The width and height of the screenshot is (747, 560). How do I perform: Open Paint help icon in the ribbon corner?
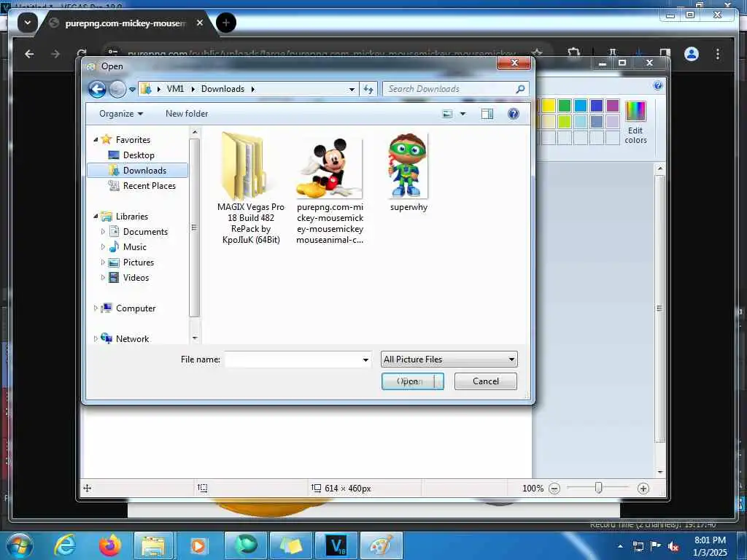point(658,86)
